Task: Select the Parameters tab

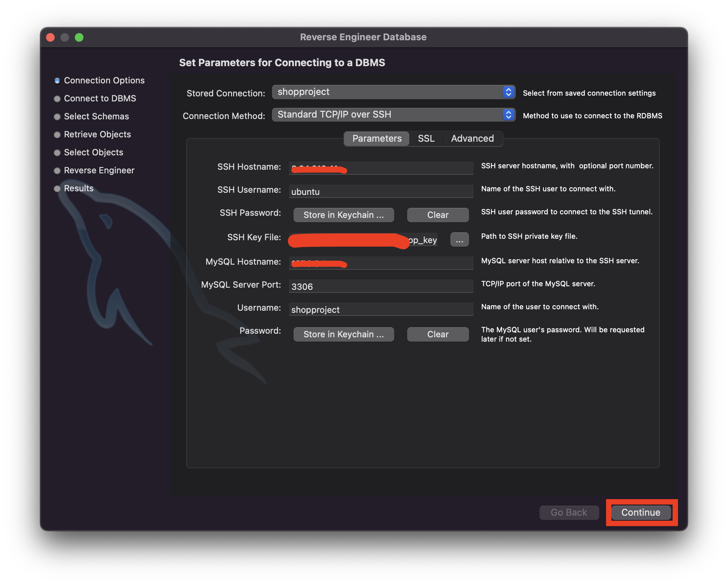Action: tap(377, 138)
